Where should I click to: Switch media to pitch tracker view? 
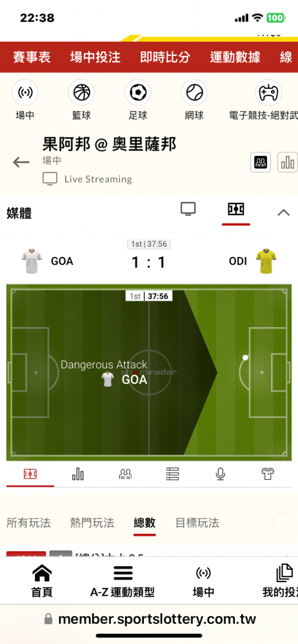(236, 209)
